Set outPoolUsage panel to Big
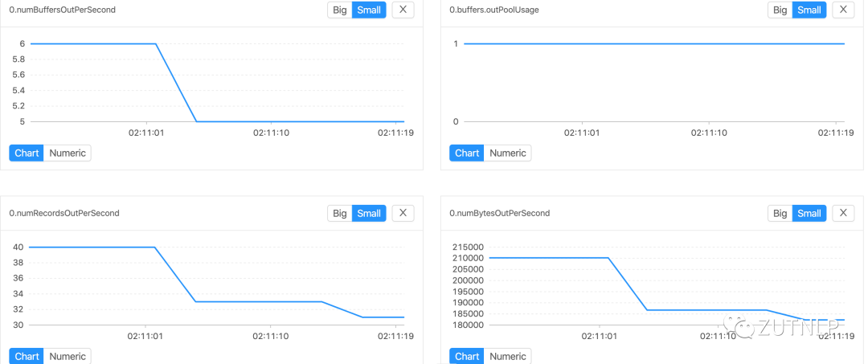Viewport: 868px width, 364px height. point(780,10)
